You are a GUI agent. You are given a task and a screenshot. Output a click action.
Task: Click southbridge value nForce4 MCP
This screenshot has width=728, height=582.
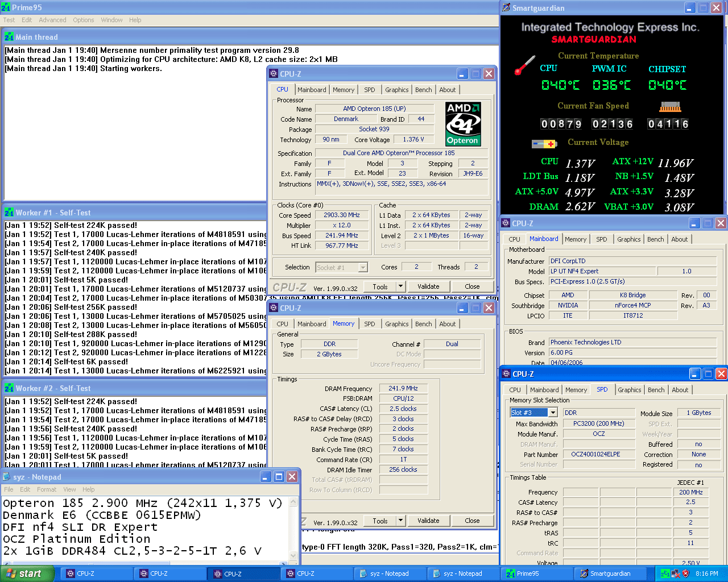632,305
